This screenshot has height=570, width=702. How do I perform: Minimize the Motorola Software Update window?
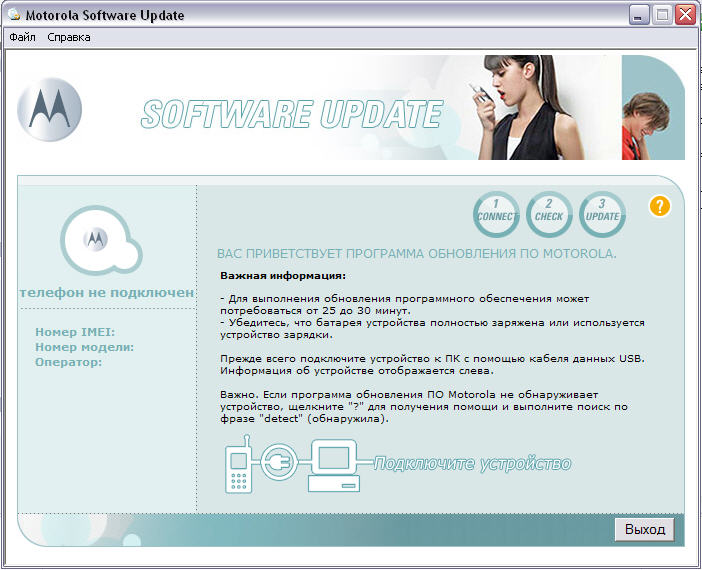(x=639, y=15)
